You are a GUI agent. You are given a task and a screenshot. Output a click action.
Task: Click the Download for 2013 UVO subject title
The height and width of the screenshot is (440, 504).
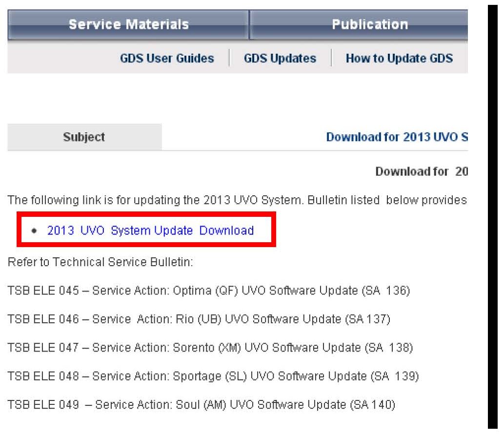pyautogui.click(x=397, y=137)
